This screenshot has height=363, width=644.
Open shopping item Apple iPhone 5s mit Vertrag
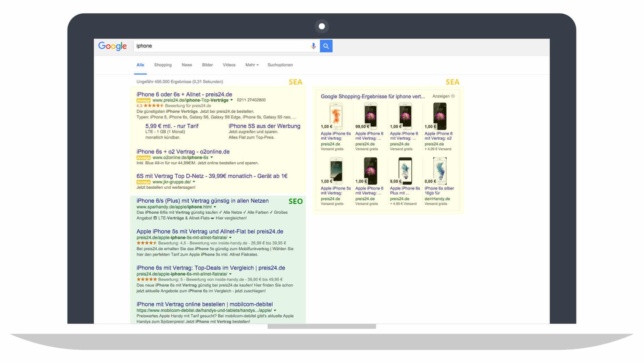pyautogui.click(x=336, y=191)
